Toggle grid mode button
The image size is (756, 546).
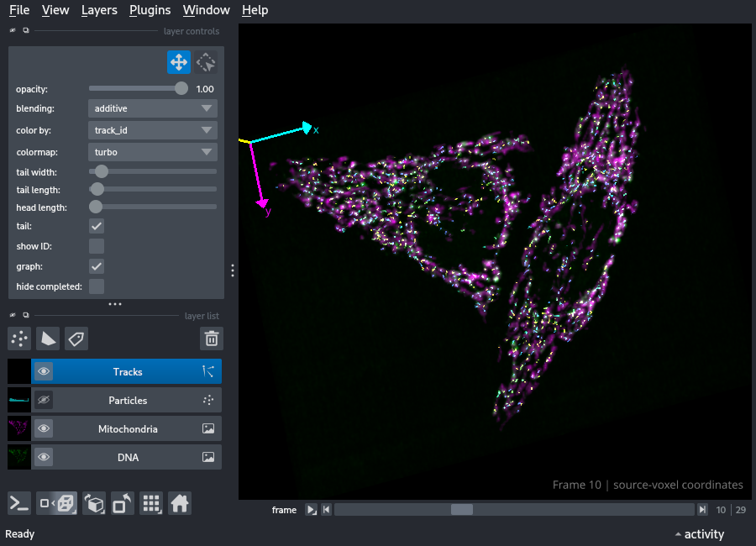click(x=151, y=503)
